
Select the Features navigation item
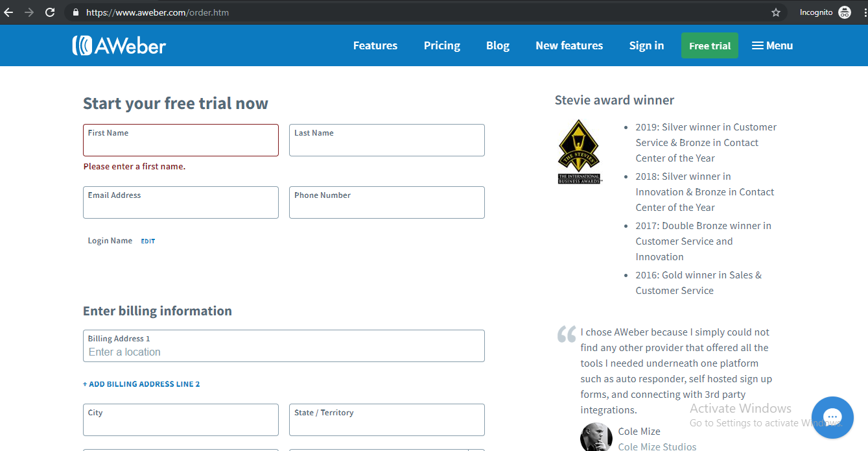coord(375,45)
